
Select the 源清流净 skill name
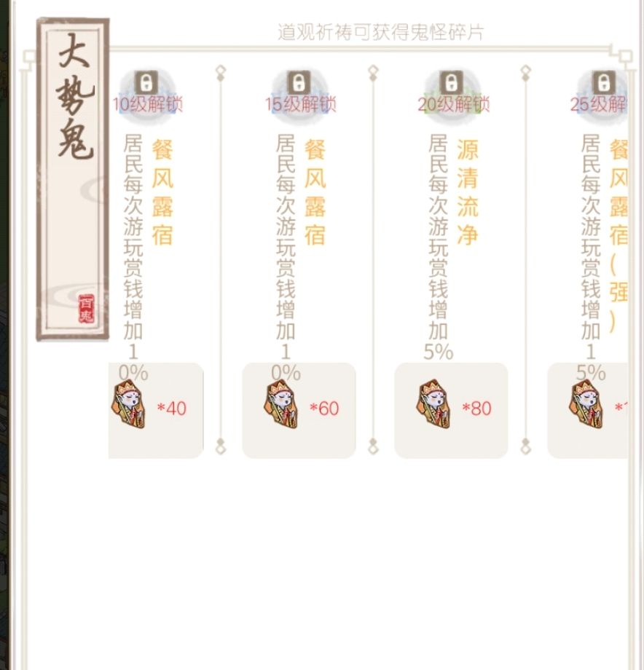pos(468,192)
